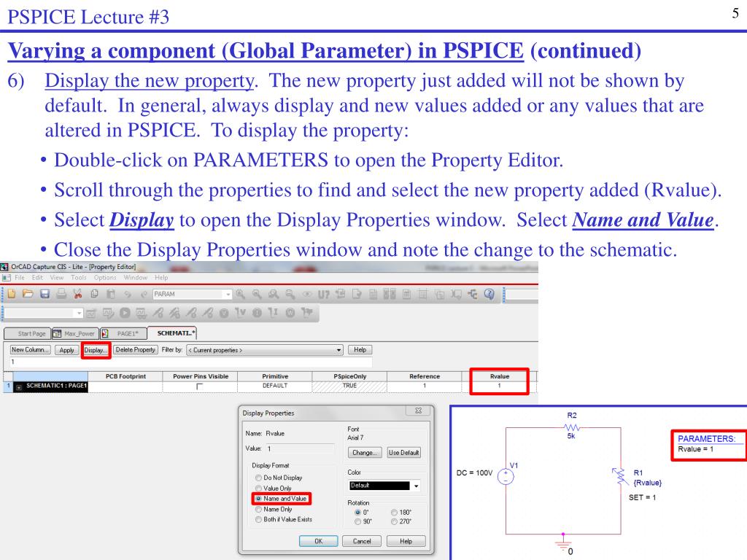Open the simulation profile dropdown in second toolbar

(79, 313)
